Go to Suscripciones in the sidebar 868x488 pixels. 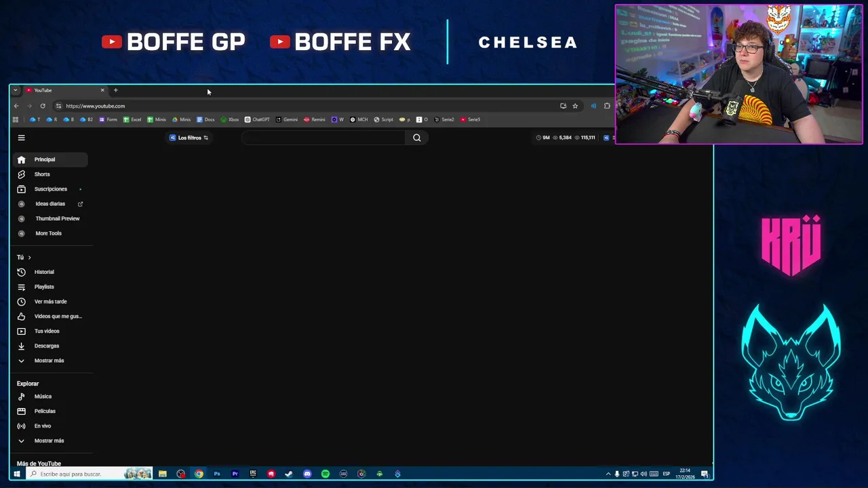click(49, 189)
